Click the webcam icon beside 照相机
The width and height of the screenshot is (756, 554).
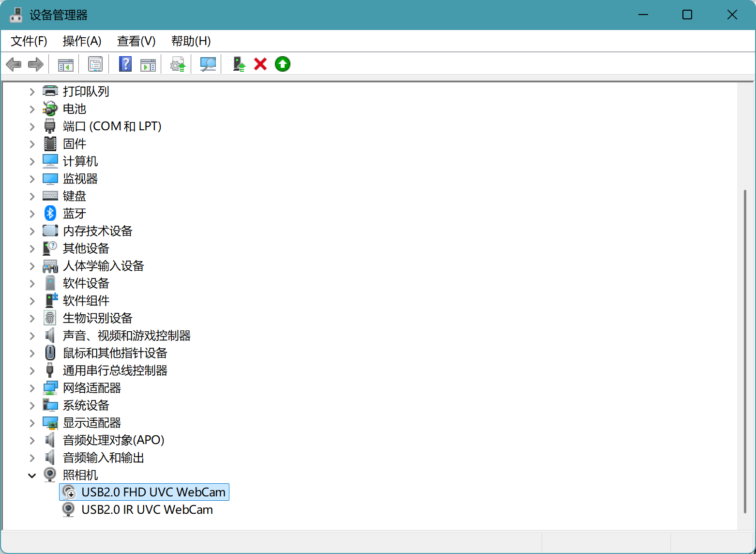click(x=50, y=475)
